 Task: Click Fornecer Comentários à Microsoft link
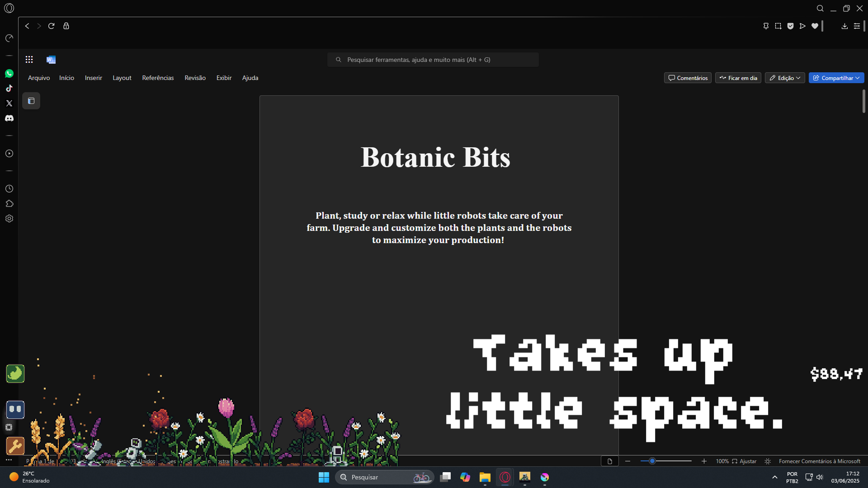(819, 461)
